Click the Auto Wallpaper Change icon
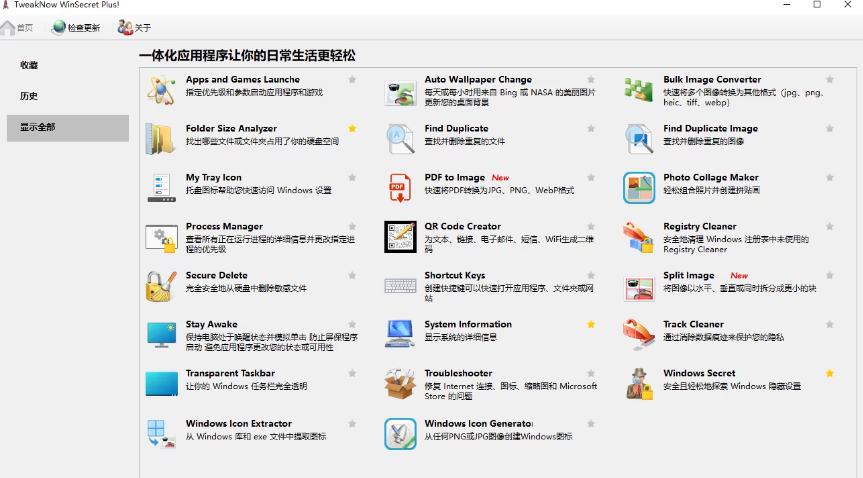This screenshot has width=863, height=478. (x=400, y=93)
